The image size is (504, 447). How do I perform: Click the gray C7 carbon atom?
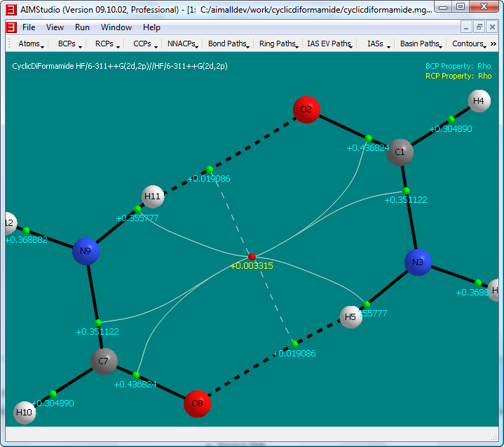pos(104,361)
